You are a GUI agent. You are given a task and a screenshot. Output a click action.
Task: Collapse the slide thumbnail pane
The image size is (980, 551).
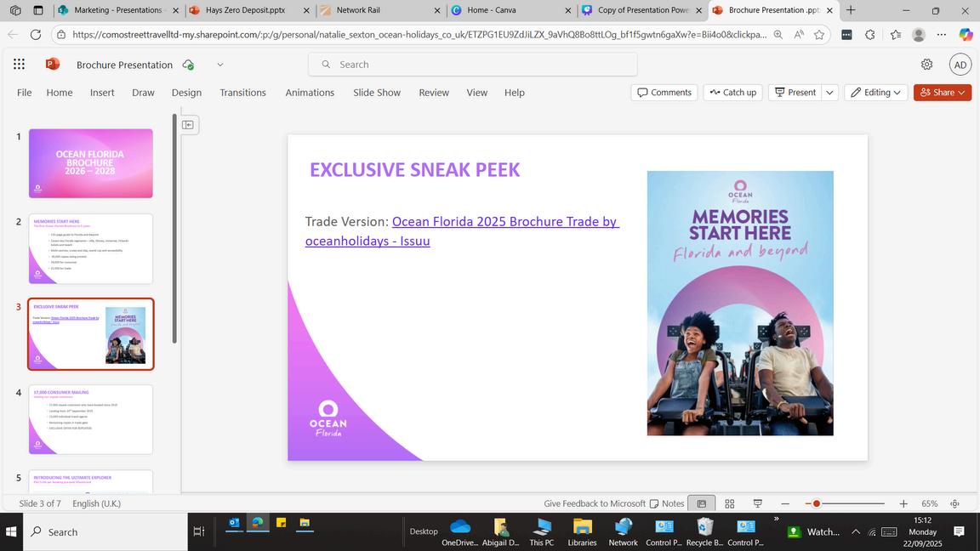pyautogui.click(x=188, y=125)
